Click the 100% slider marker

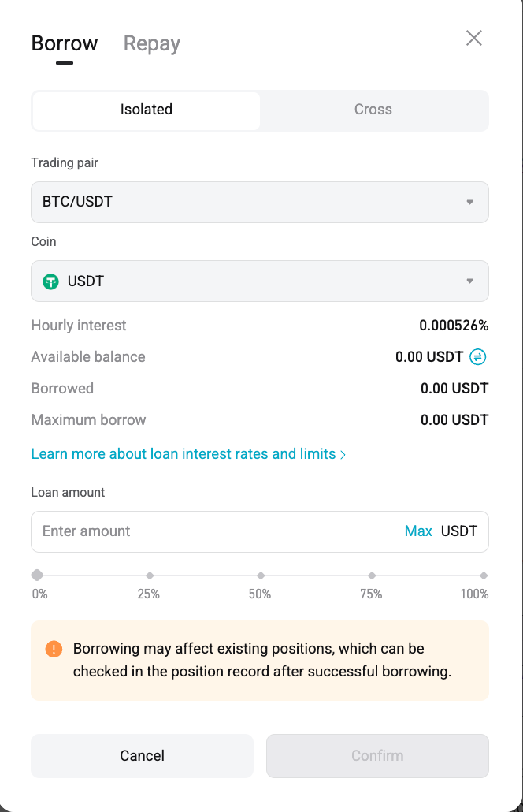[482, 576]
